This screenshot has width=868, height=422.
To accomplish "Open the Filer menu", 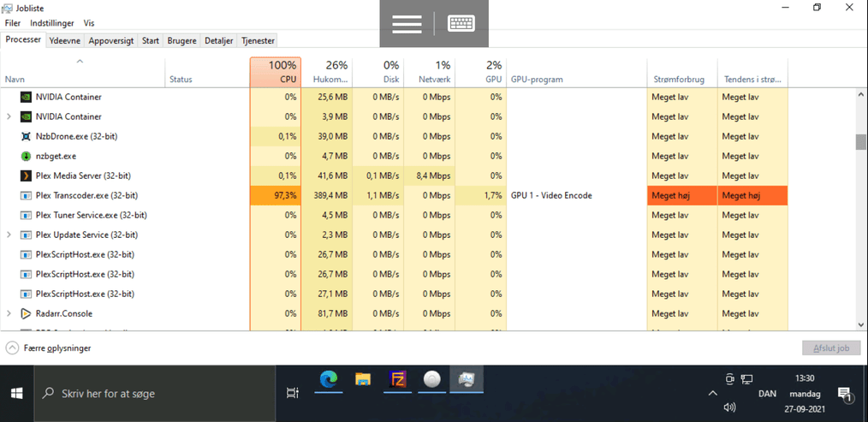I will 13,23.
